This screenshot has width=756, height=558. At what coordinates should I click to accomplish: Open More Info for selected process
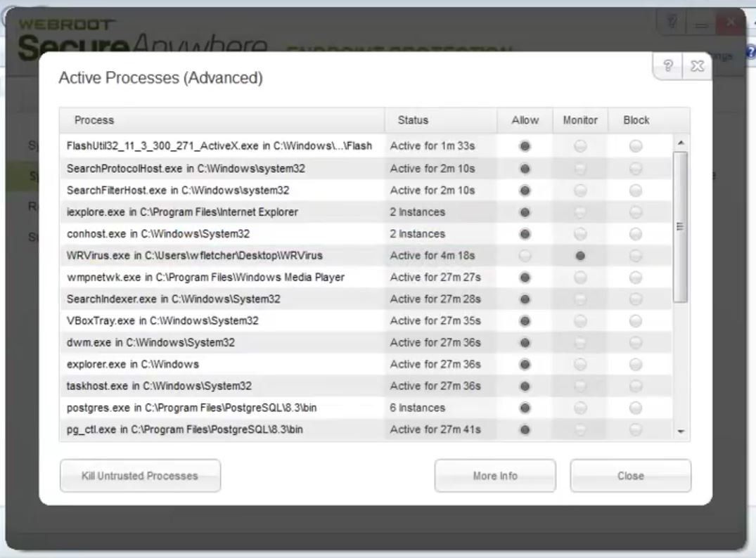(495, 476)
